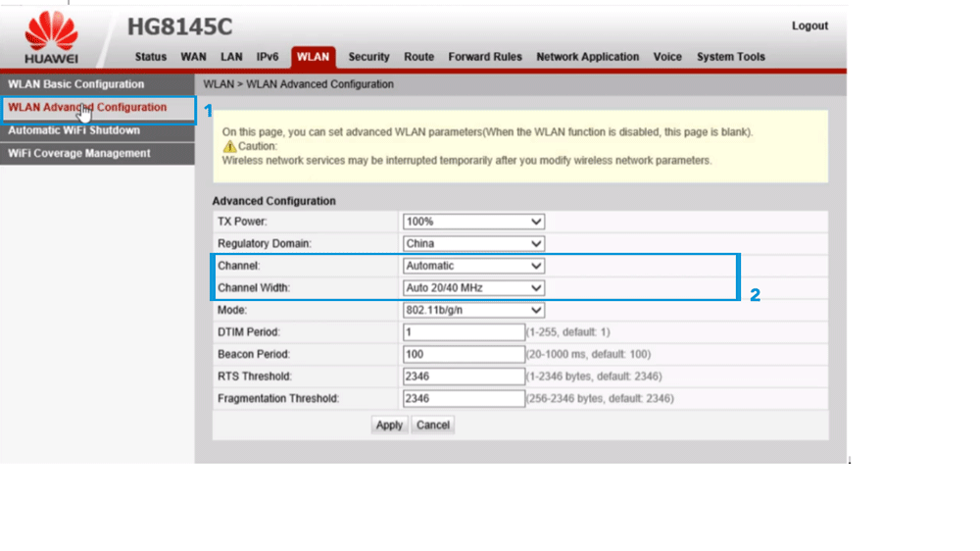Click the 'Beacon Period:' label
This screenshot has height=551, width=980.
(255, 354)
